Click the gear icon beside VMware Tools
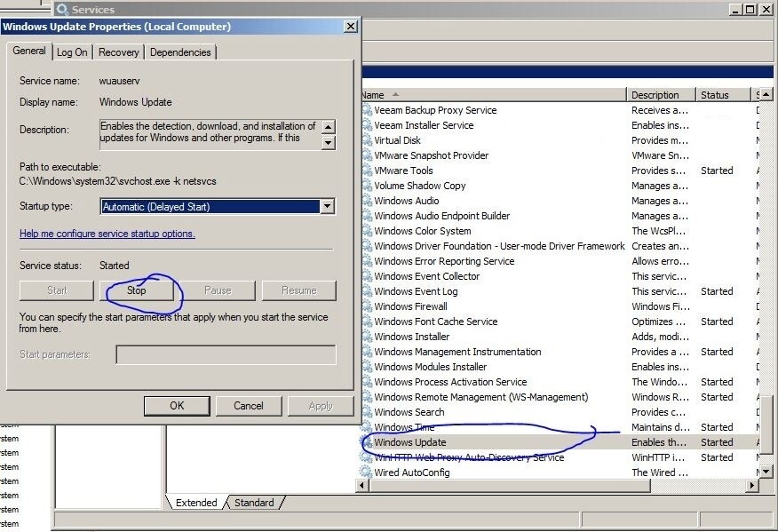This screenshot has width=778, height=532. [x=367, y=171]
